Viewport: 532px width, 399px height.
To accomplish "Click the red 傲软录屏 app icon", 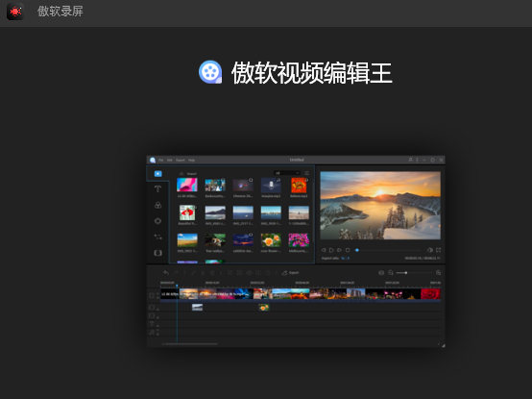I will (x=15, y=12).
